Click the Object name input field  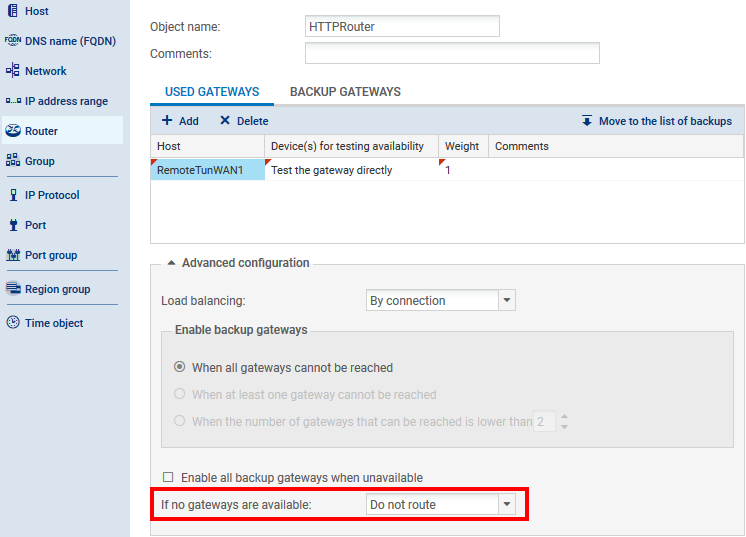[x=402, y=27]
